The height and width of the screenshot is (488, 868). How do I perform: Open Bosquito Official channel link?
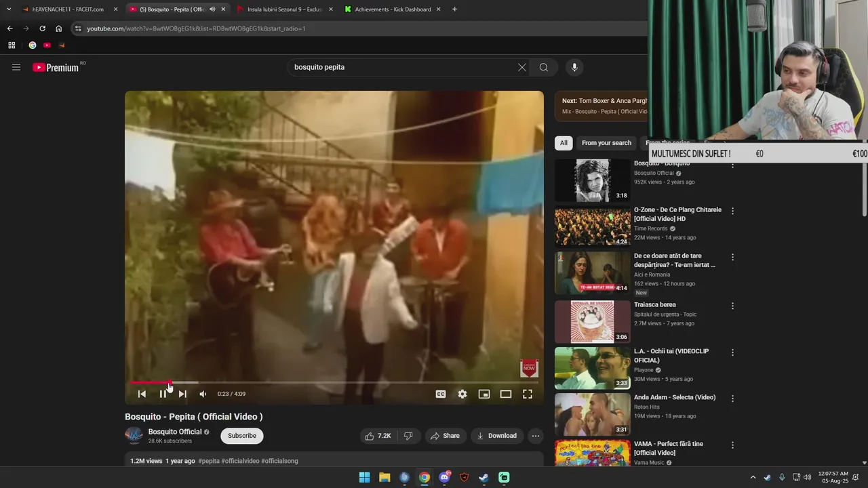point(175,432)
